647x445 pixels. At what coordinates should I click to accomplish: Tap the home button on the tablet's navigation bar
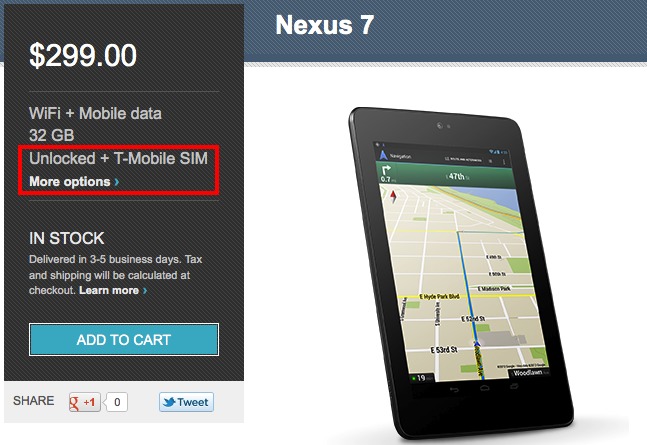(484, 388)
